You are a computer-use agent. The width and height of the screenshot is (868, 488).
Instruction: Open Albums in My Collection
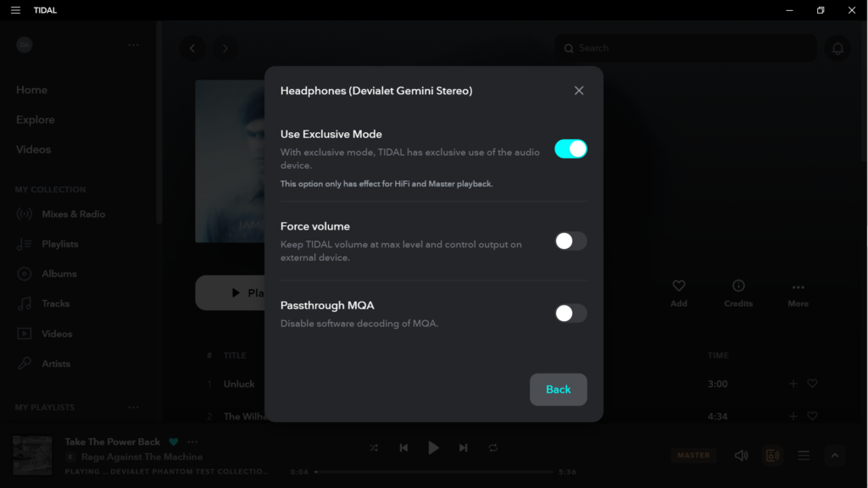tap(47, 274)
